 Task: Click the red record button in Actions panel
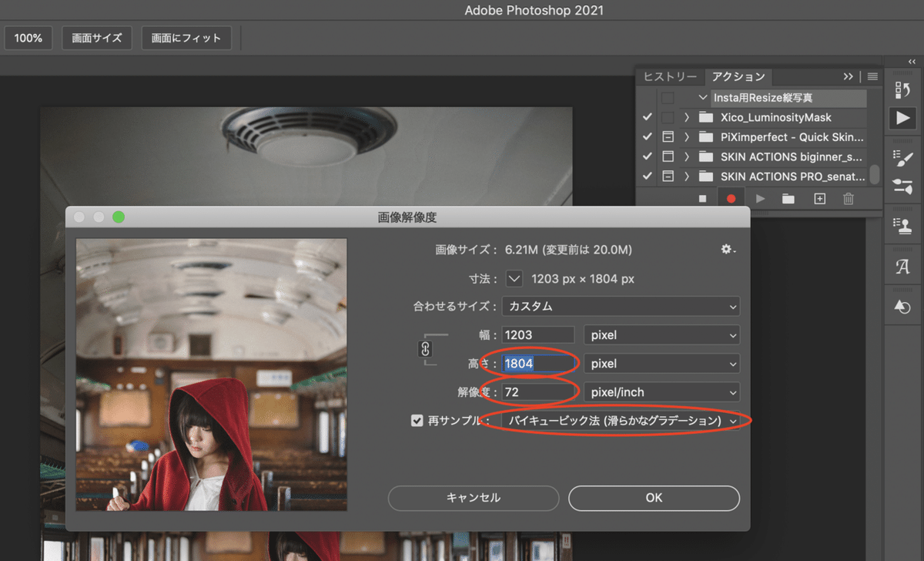click(x=731, y=199)
